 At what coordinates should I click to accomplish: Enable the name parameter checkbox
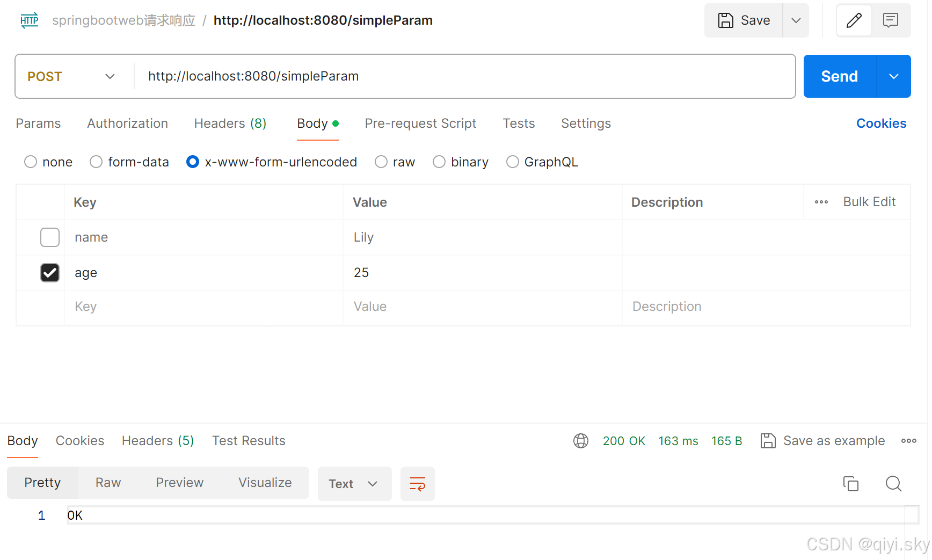point(49,237)
